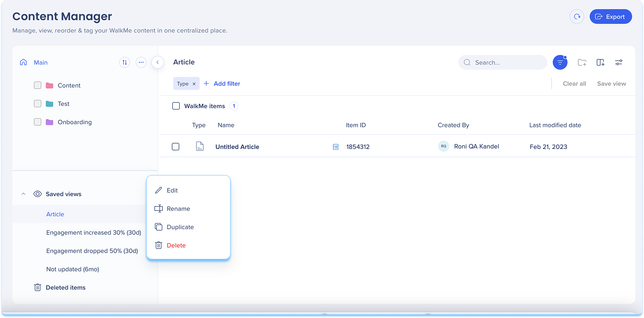644x318 pixels.
Task: Collapse the Saved views section chevron
Action: tap(23, 194)
